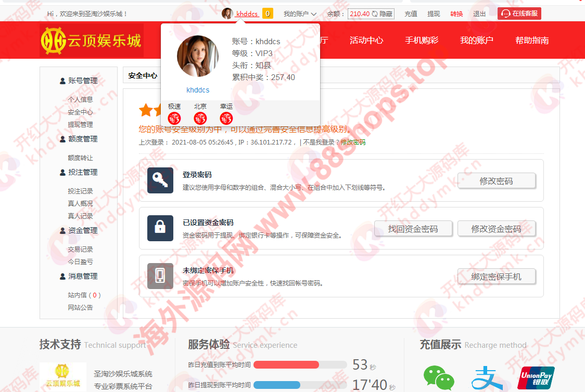Click the UnionPay recharge icon

(x=537, y=378)
